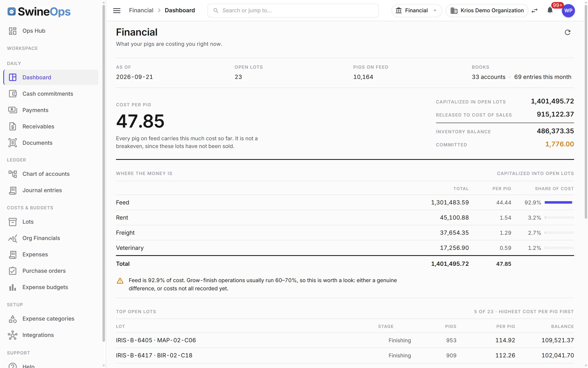Click the Feed share of cost bar

point(559,202)
